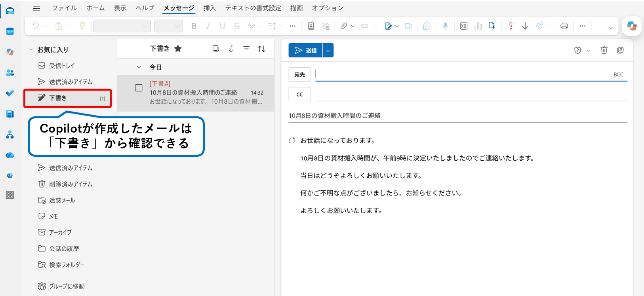Open the font size combo box
This screenshot has width=644, height=296.
click(169, 26)
